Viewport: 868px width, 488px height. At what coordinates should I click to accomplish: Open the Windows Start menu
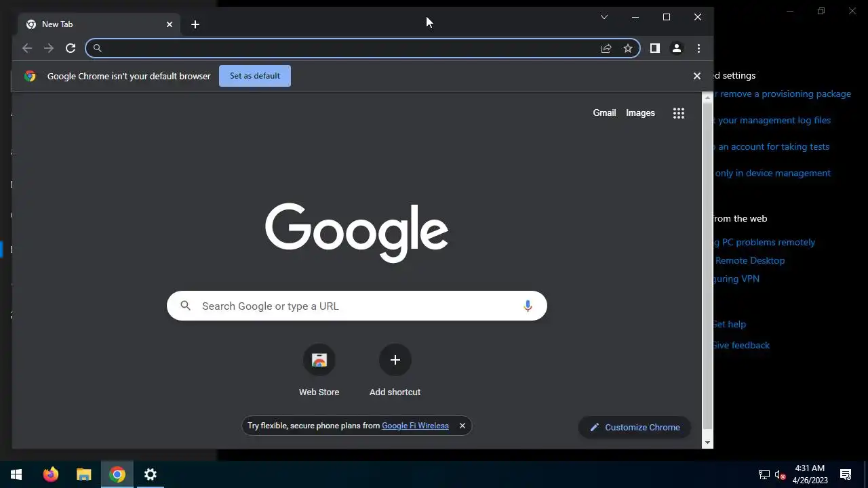coord(16,474)
